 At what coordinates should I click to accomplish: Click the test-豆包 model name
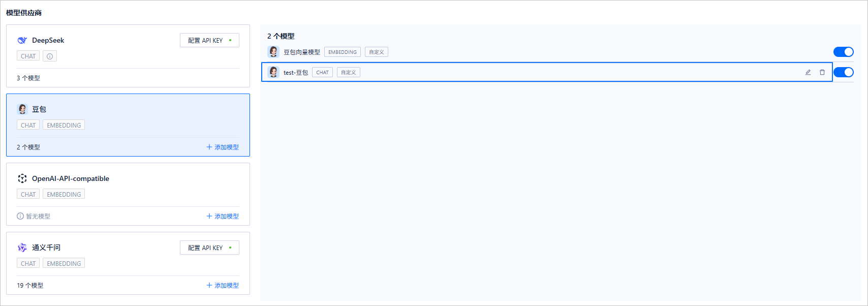(296, 72)
